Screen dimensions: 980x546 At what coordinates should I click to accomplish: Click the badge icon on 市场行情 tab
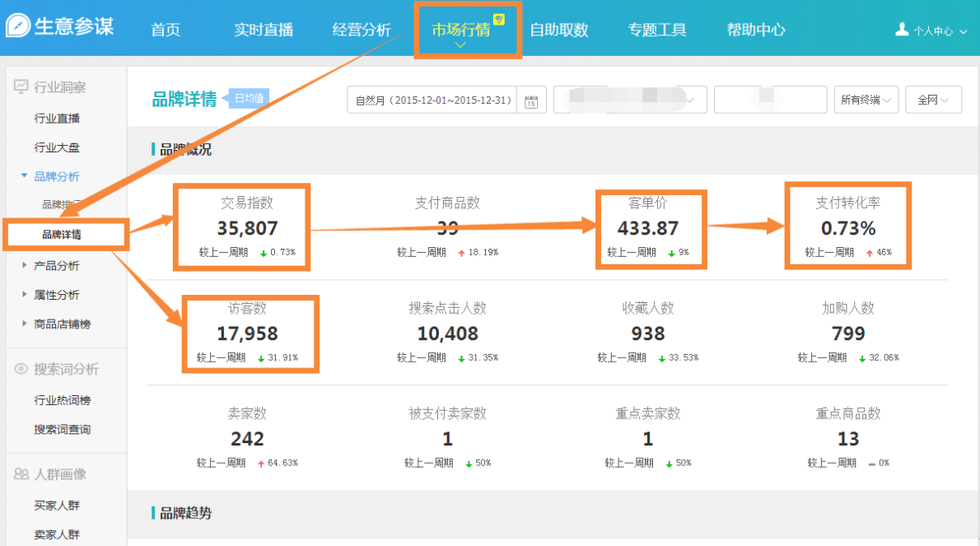click(499, 20)
